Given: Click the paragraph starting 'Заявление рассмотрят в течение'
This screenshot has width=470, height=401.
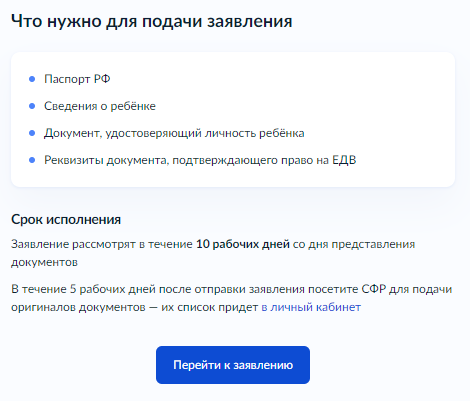Looking at the screenshot, I should pyautogui.click(x=213, y=253).
